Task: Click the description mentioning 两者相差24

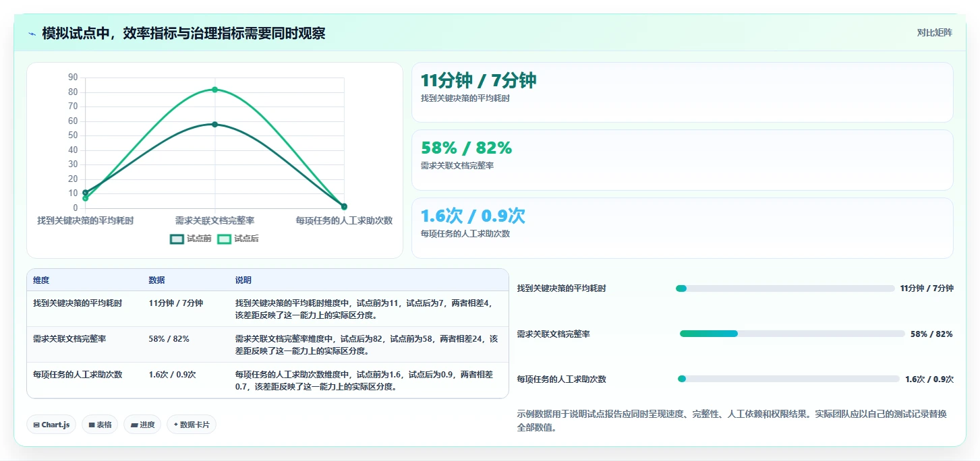Action: click(367, 345)
